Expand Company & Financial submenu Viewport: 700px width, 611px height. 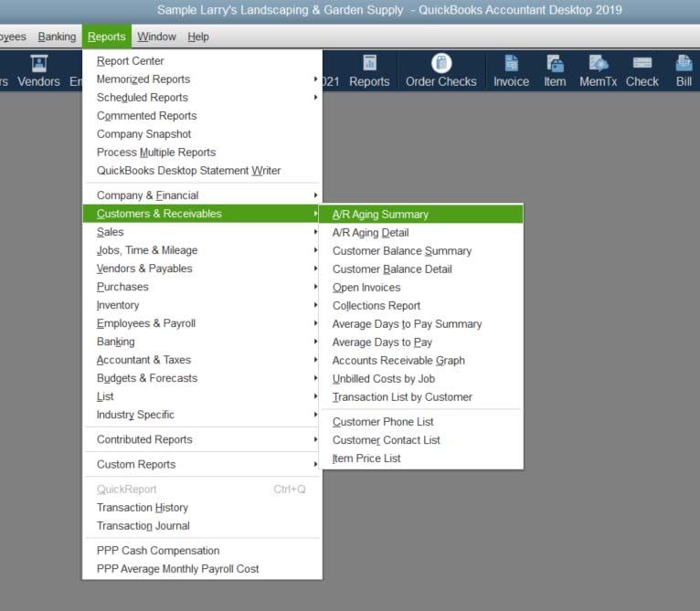point(202,195)
